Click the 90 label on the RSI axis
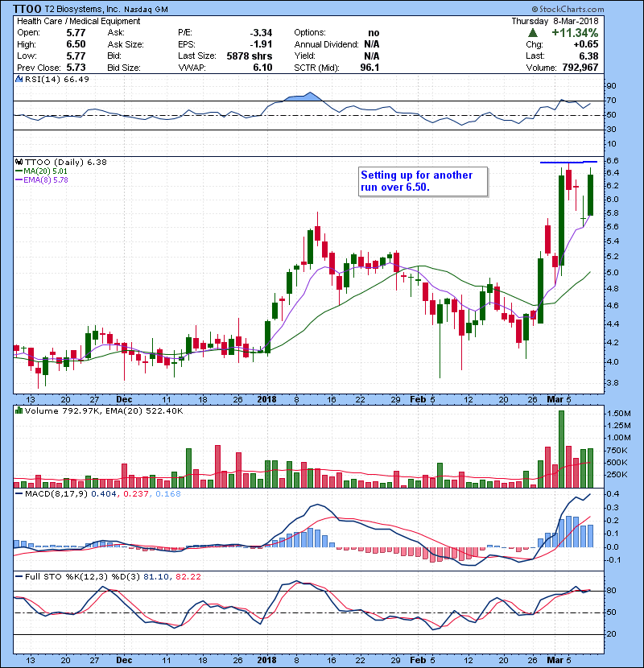Screen dimensions: 644x668 click(x=612, y=86)
